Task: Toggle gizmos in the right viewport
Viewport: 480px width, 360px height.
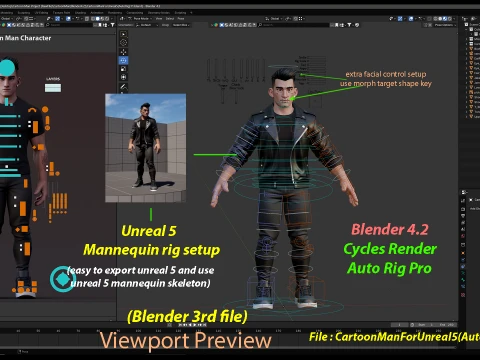Action: point(401,19)
